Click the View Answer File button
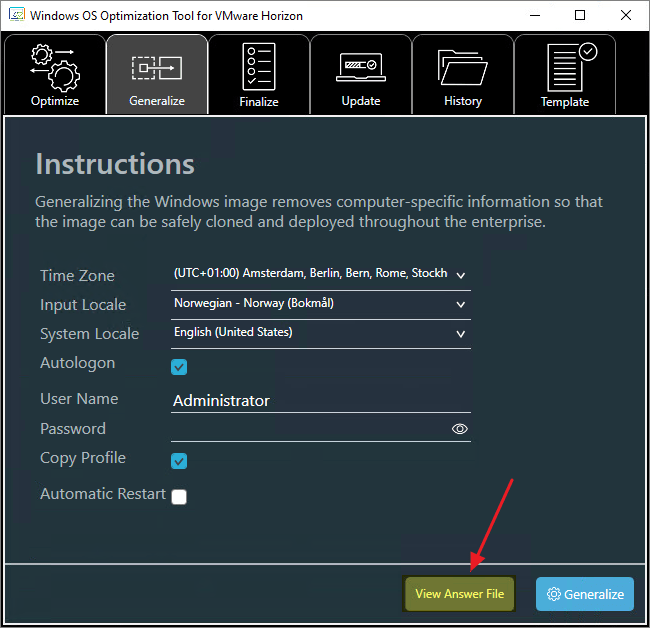The width and height of the screenshot is (650, 628). (x=460, y=594)
